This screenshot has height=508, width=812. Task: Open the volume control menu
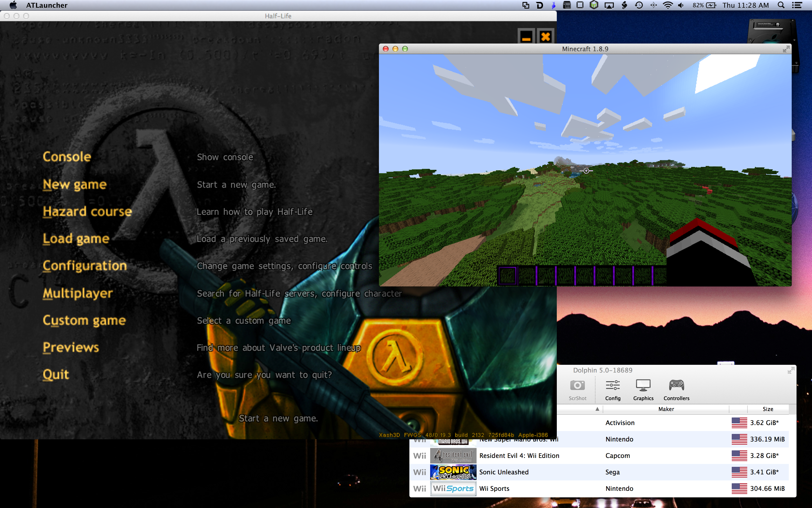(x=681, y=5)
